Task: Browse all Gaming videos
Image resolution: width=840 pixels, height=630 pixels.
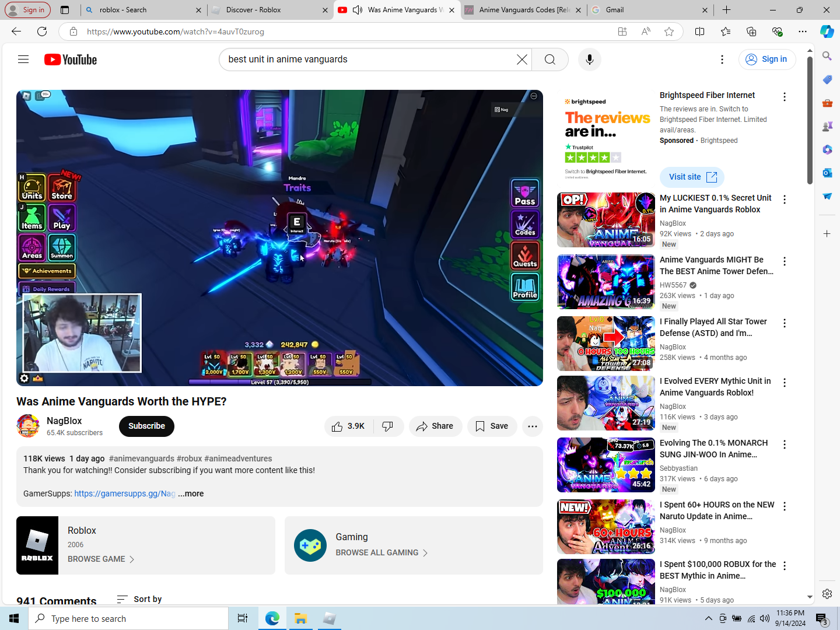Action: (381, 552)
